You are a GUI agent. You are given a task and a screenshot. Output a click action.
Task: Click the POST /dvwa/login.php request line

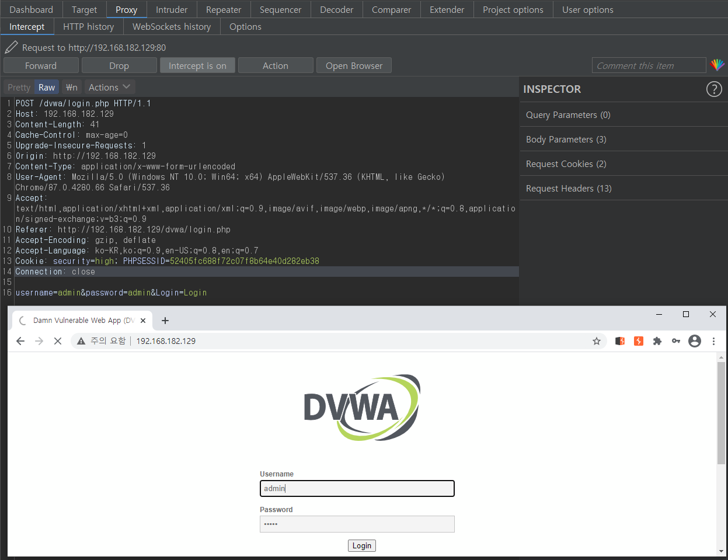click(83, 103)
